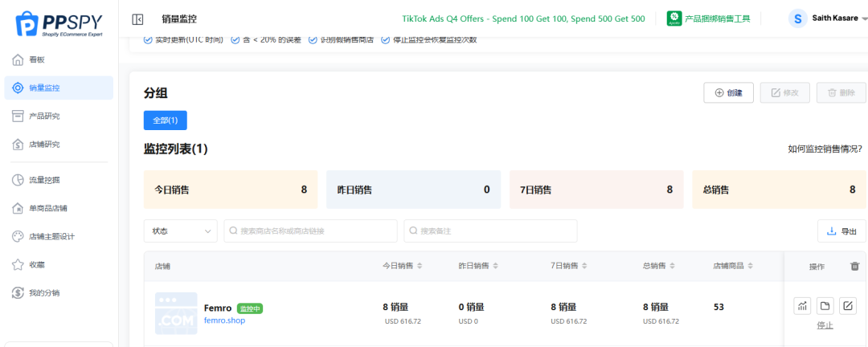
Task: Click the 修改 edit group button
Action: point(785,93)
